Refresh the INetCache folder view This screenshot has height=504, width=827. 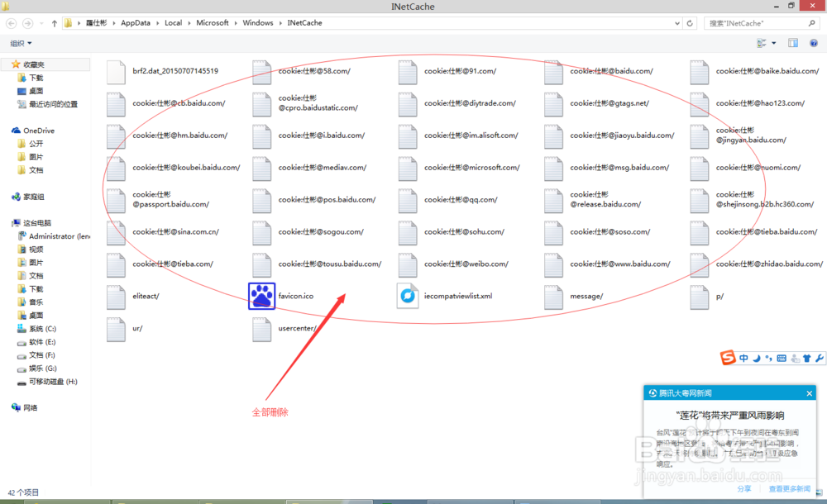point(690,23)
